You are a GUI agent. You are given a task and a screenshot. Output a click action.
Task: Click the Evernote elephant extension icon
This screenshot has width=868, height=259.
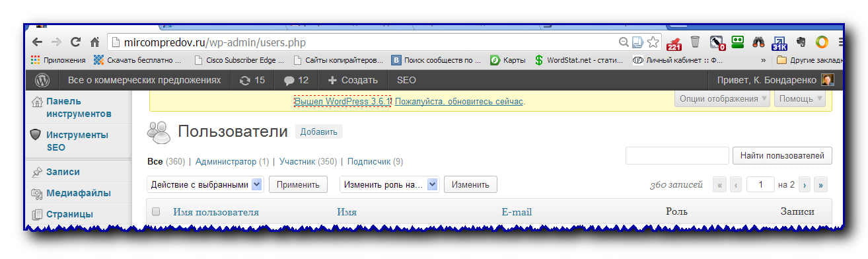(x=801, y=42)
